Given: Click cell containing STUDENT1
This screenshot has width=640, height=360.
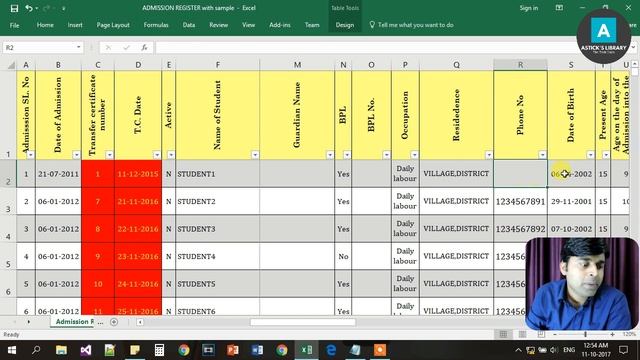Looking at the screenshot, I should [218, 174].
